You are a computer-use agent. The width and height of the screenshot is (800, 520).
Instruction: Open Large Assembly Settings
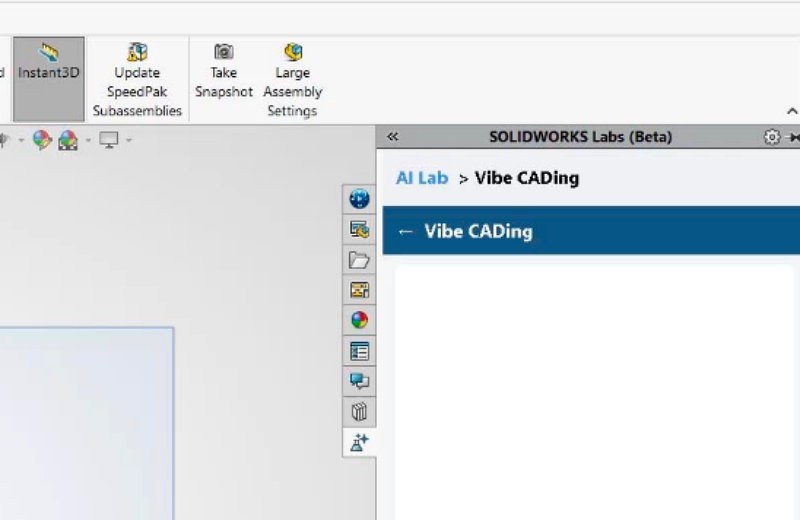point(292,80)
